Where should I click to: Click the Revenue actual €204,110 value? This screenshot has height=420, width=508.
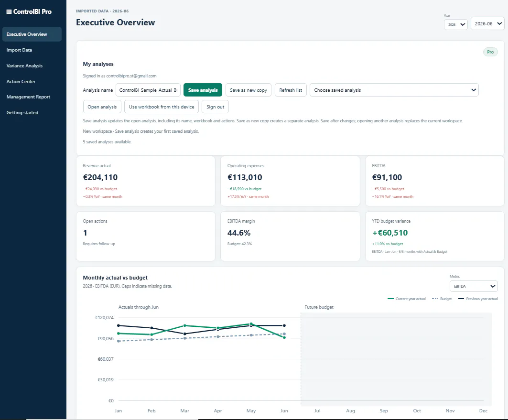(100, 177)
